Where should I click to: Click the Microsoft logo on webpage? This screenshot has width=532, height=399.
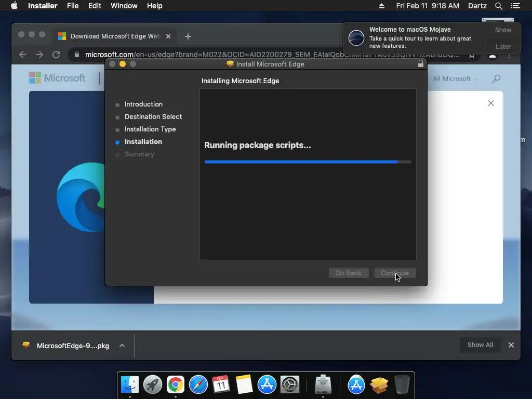pos(57,78)
